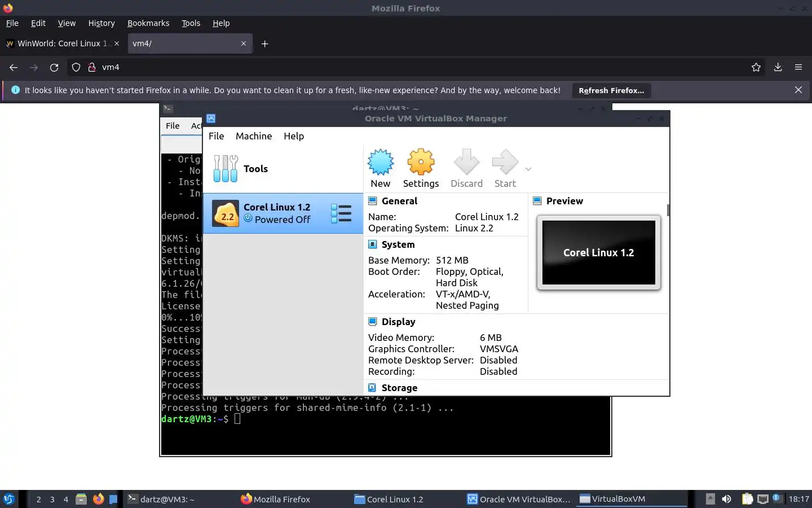Click the terminal prompt line dartz@VM3

click(x=195, y=419)
